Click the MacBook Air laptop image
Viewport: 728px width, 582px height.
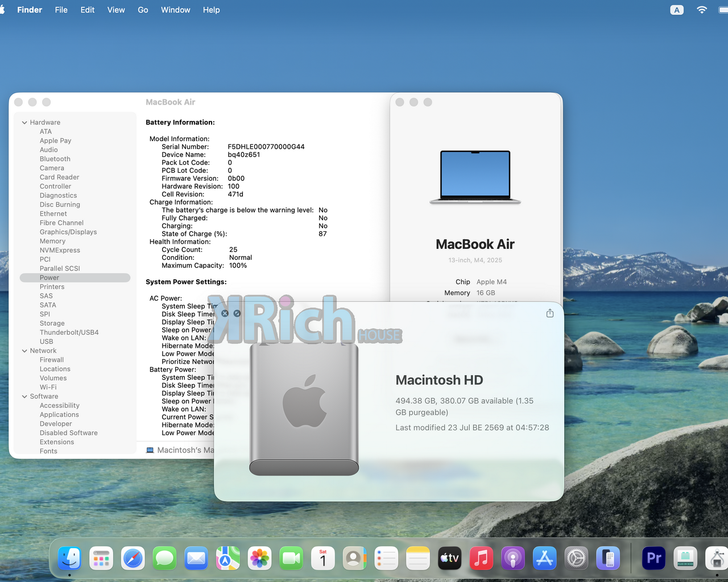click(475, 177)
